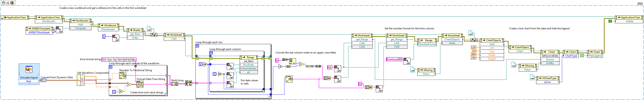Click the ApplicationClass Visible property
The width and height of the screenshot is (644, 100).
[629, 21]
